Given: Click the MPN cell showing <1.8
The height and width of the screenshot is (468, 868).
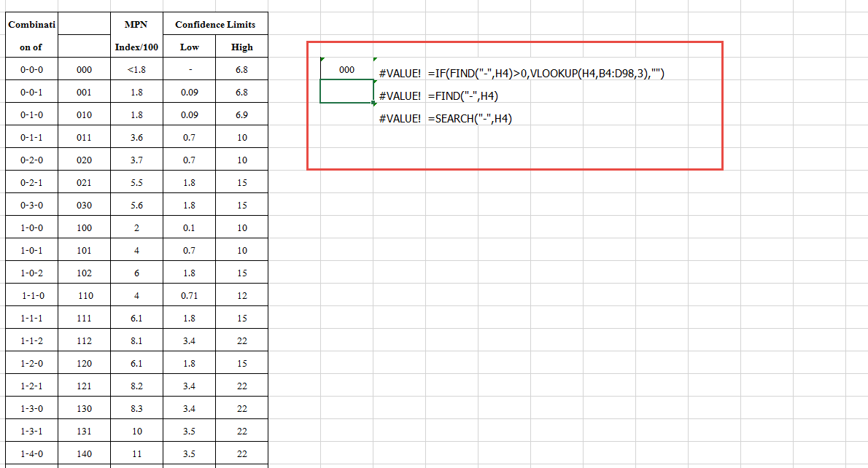Looking at the screenshot, I should tap(136, 70).
